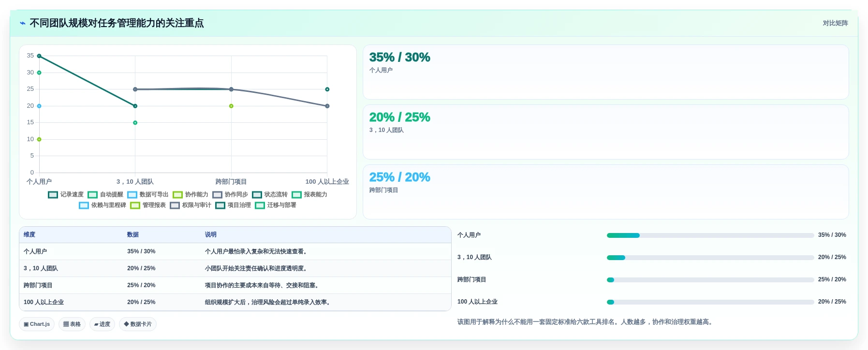Screen dimensions: 868x350
Task: Toggle the 迁移与部署 legend series
Action: pos(276,205)
